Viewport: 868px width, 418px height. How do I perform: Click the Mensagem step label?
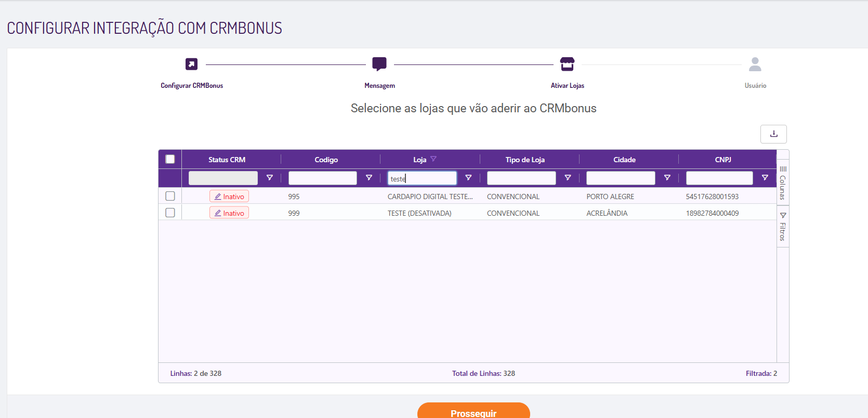pos(379,85)
